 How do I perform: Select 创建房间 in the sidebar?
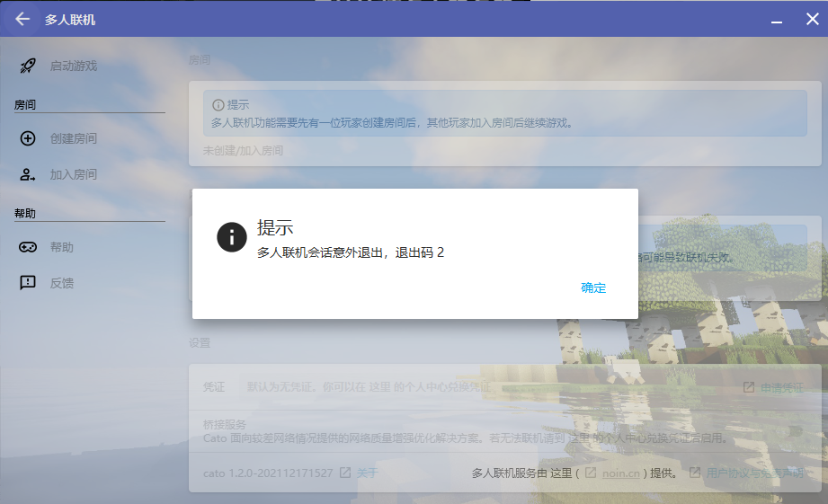pos(74,138)
